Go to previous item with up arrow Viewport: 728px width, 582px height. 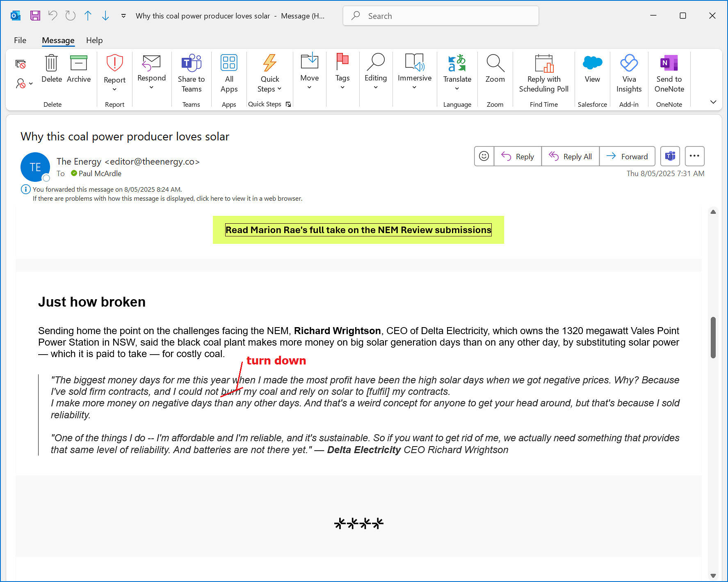coord(88,16)
